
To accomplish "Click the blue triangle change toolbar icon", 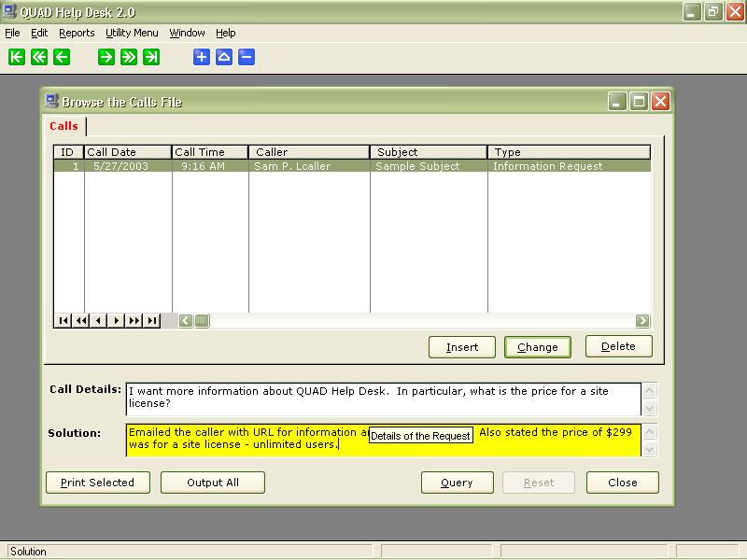I will (x=224, y=57).
